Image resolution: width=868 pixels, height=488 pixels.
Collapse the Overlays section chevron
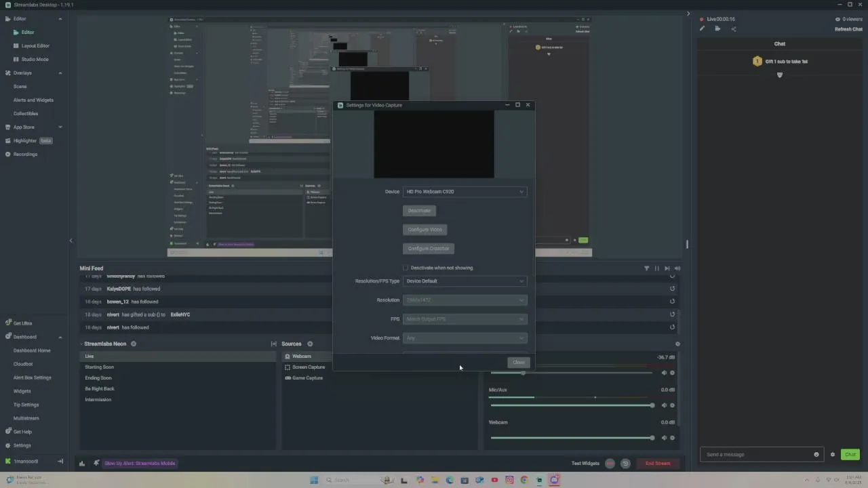click(x=60, y=73)
